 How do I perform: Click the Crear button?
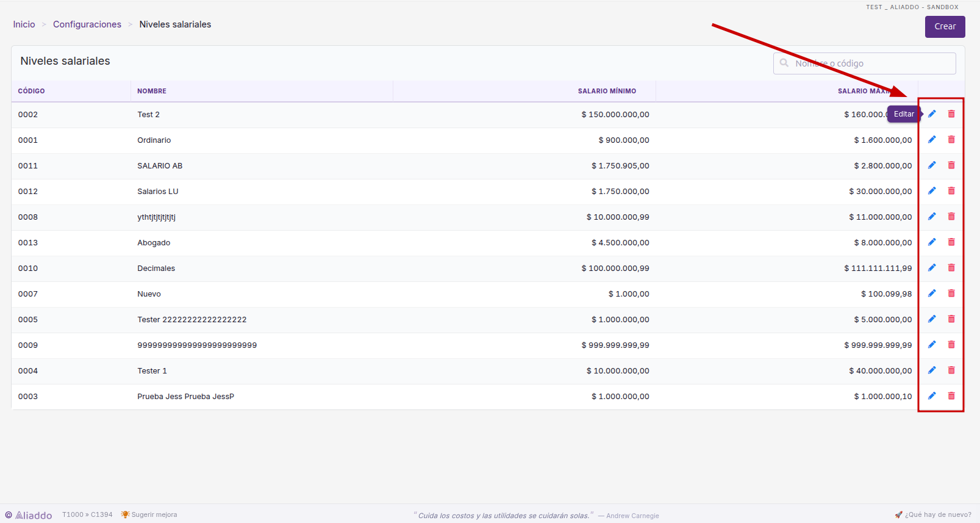click(x=945, y=27)
